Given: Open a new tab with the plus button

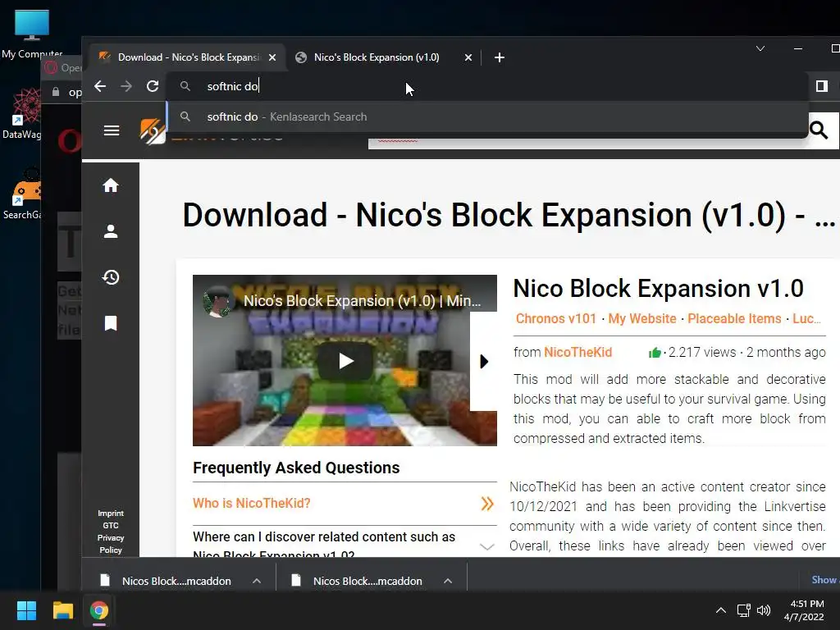Looking at the screenshot, I should (x=500, y=57).
